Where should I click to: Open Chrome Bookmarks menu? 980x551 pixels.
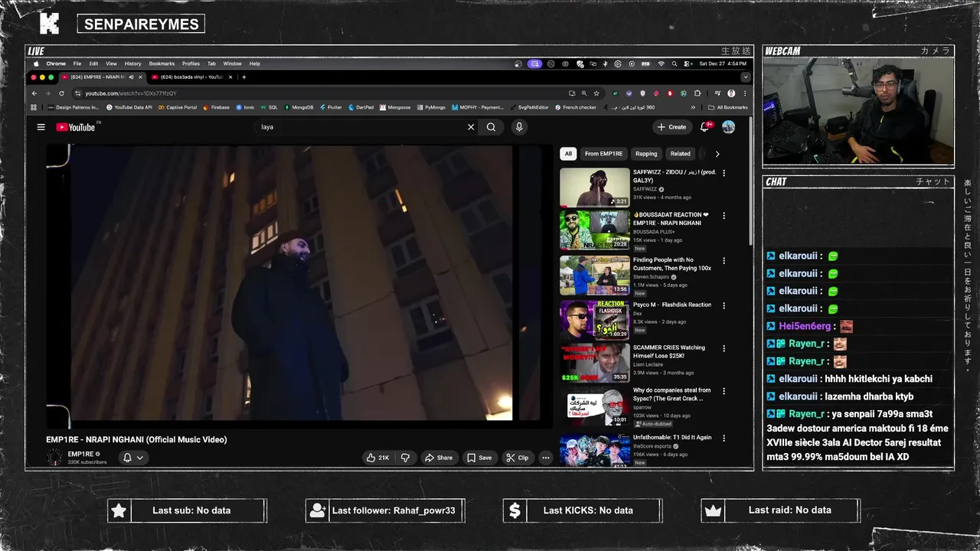coord(162,64)
